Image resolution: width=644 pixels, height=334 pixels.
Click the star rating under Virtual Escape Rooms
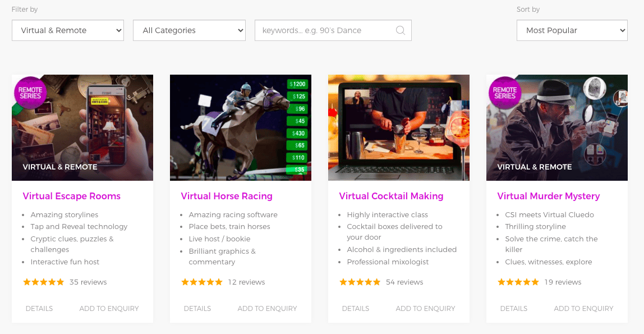pos(44,282)
